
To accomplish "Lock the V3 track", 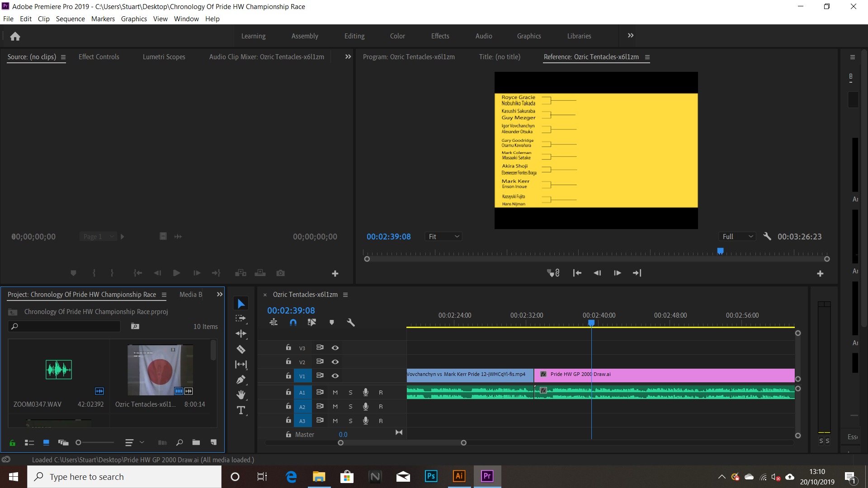I will pyautogui.click(x=288, y=348).
